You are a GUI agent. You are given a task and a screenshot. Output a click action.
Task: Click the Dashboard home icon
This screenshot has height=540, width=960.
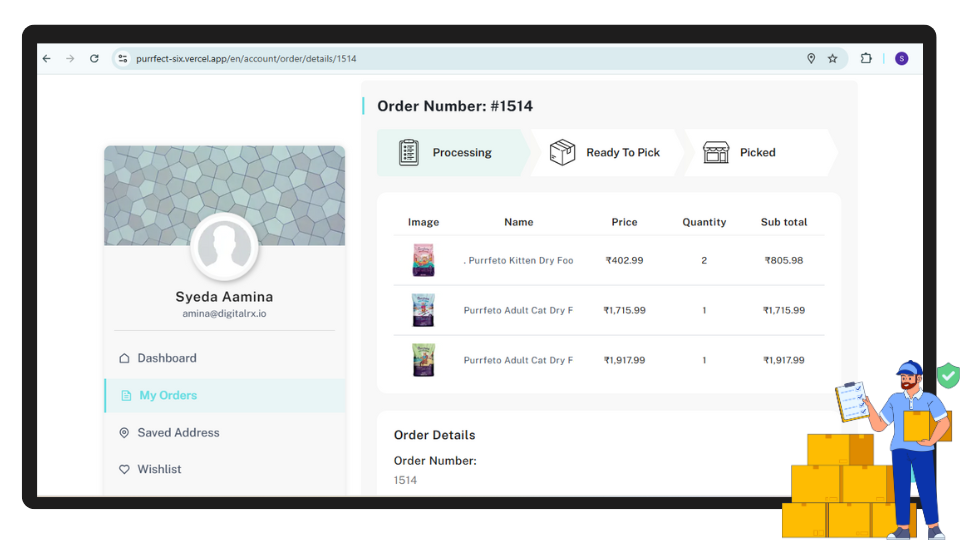tap(124, 358)
